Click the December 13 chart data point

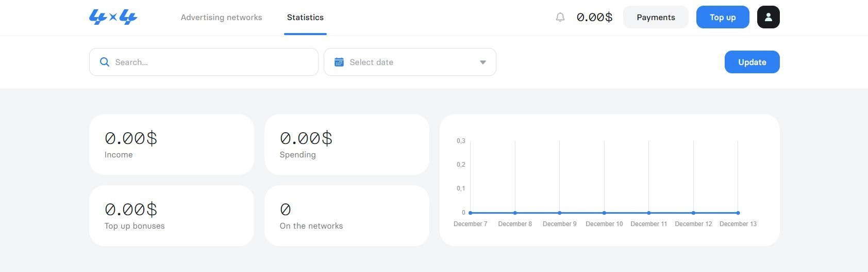(x=738, y=213)
